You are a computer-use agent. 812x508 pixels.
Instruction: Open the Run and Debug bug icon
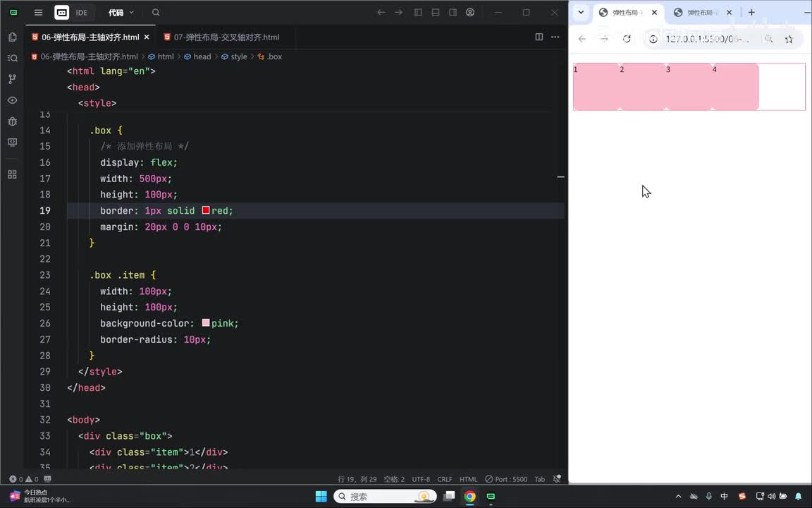click(x=13, y=121)
